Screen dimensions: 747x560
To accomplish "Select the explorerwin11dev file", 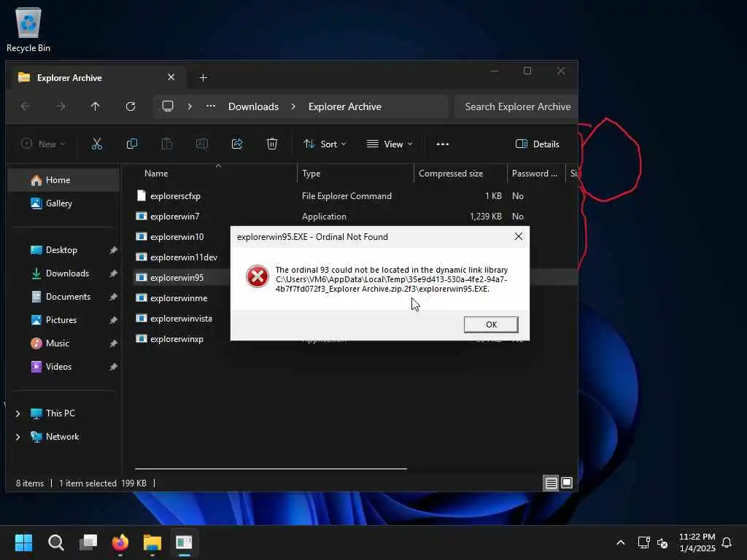I will (x=183, y=257).
